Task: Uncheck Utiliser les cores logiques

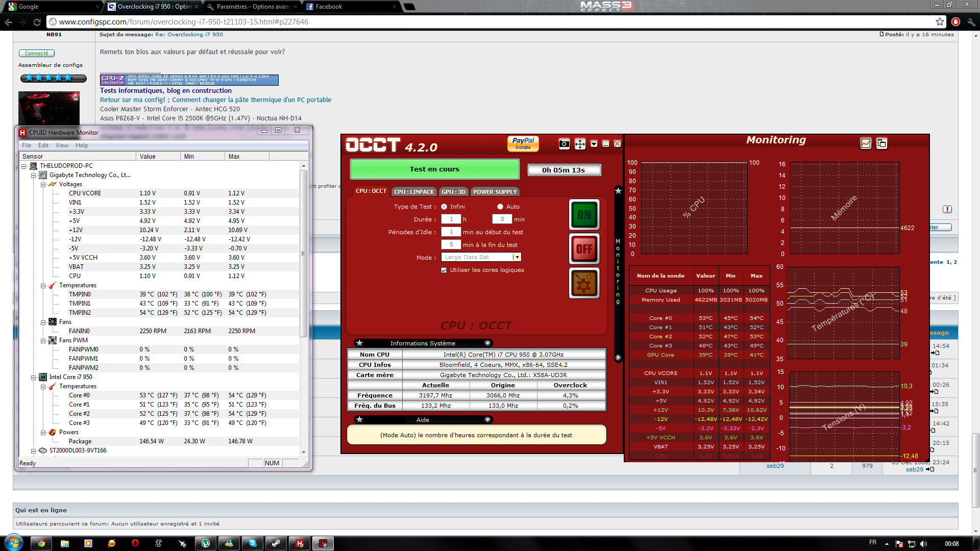Action: tap(444, 270)
